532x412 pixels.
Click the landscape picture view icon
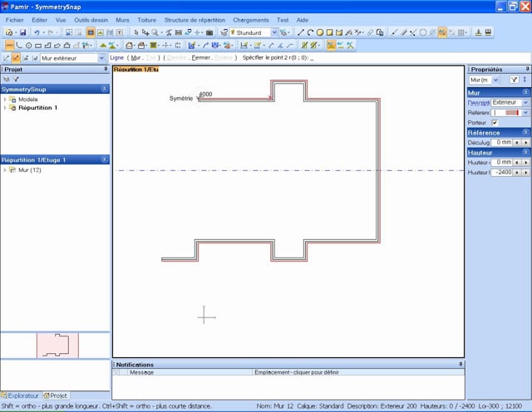pyautogui.click(x=101, y=32)
